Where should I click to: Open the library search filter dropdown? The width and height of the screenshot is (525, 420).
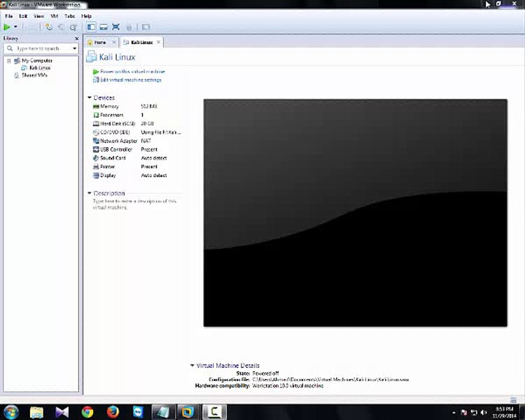[74, 48]
